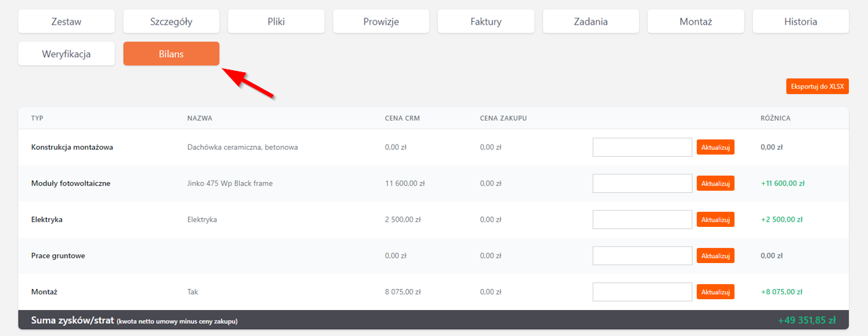Select the highlighted Bilans tab
Viewport: 868px width, 336px height.
tap(171, 54)
